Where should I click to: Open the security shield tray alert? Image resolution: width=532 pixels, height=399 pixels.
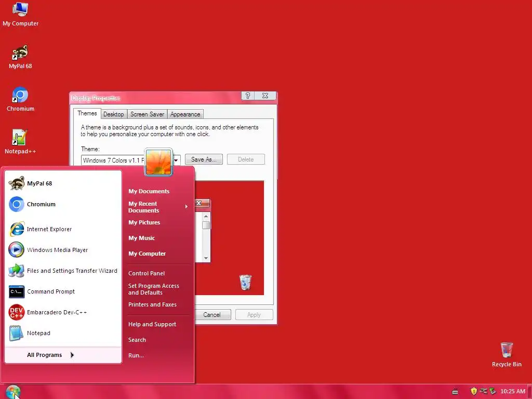tap(474, 391)
